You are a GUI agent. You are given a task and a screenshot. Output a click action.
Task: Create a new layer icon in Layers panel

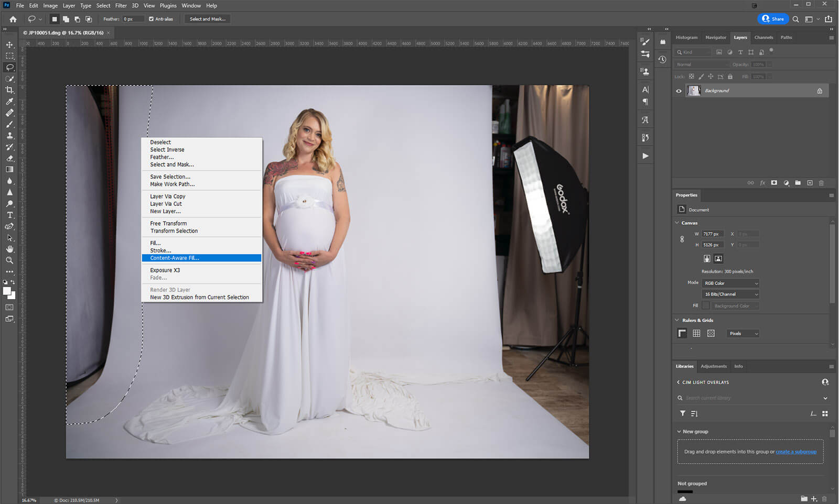pos(810,183)
